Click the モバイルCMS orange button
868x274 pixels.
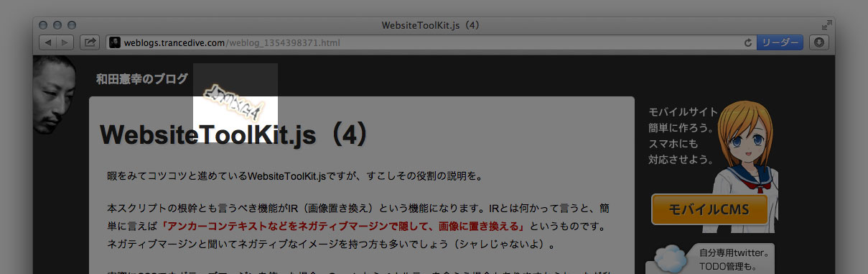709,209
